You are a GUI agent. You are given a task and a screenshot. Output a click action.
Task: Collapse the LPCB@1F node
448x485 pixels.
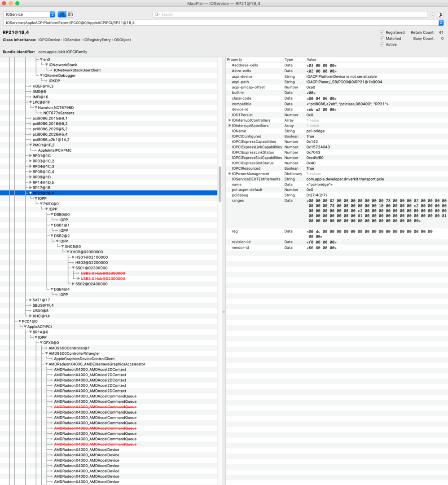pyautogui.click(x=30, y=102)
